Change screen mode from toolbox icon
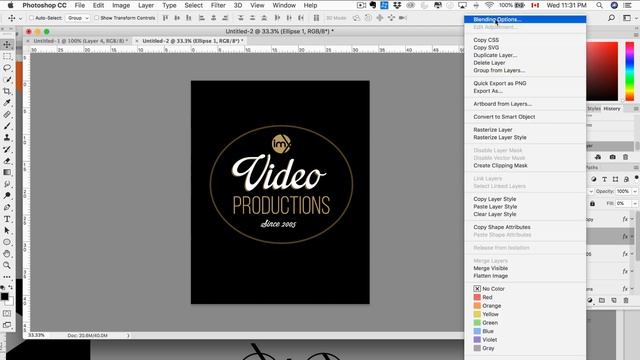The width and height of the screenshot is (640, 360). click(x=7, y=325)
